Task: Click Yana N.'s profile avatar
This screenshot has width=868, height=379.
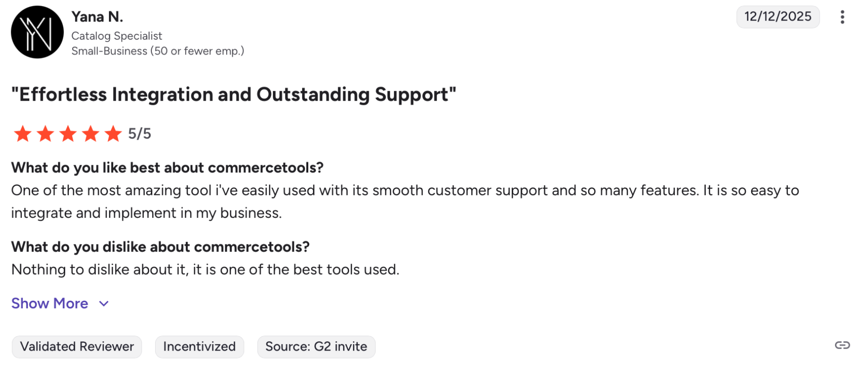Action: tap(37, 32)
